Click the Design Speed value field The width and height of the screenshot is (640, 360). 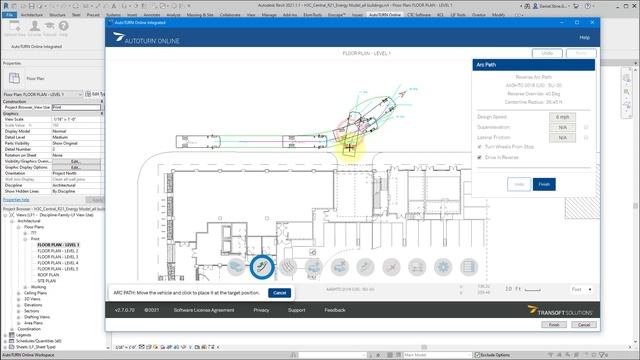(562, 117)
